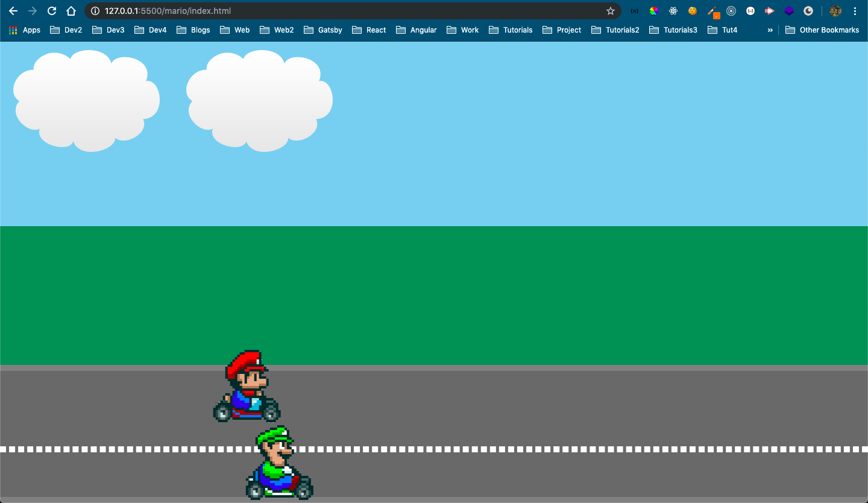Open the Web bookmarks folder

point(235,30)
